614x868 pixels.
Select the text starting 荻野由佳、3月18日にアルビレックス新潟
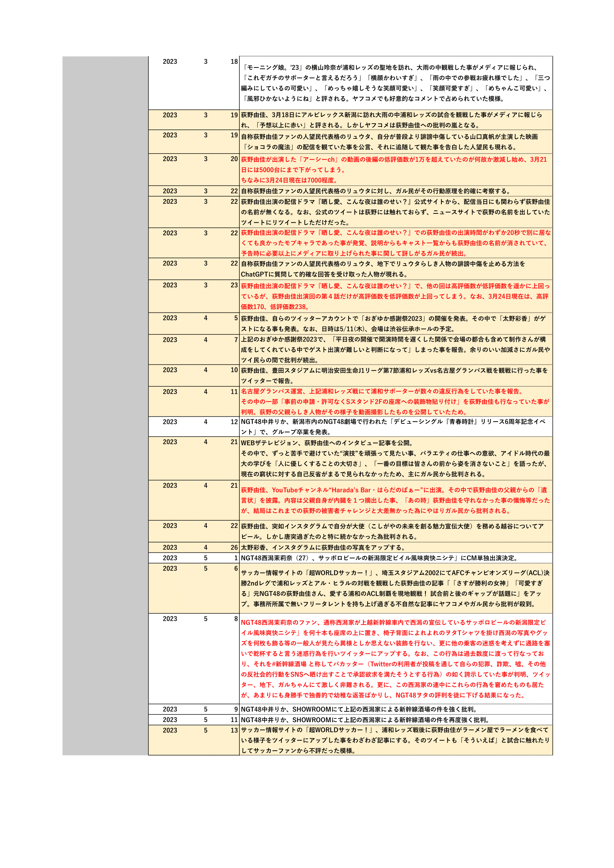click(x=396, y=120)
